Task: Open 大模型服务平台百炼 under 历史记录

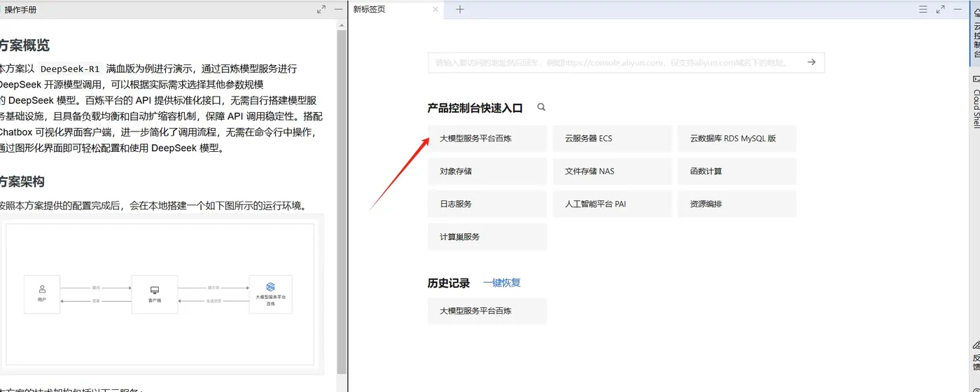Action: pyautogui.click(x=487, y=311)
